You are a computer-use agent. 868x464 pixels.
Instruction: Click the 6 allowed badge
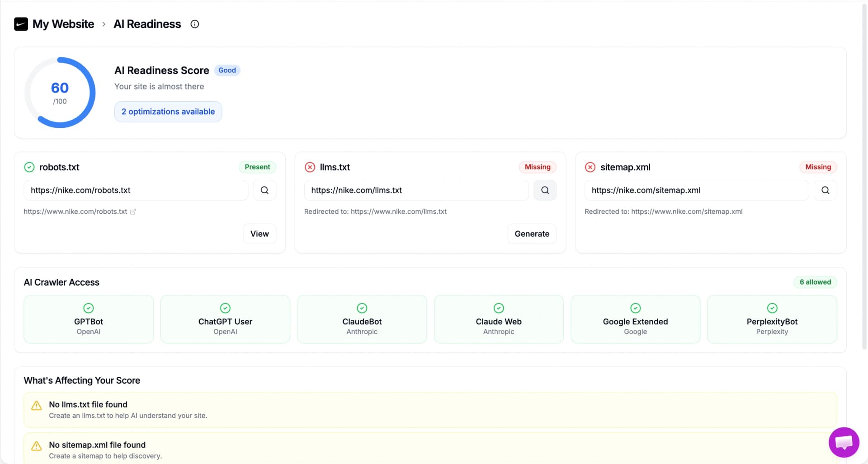[x=815, y=282]
